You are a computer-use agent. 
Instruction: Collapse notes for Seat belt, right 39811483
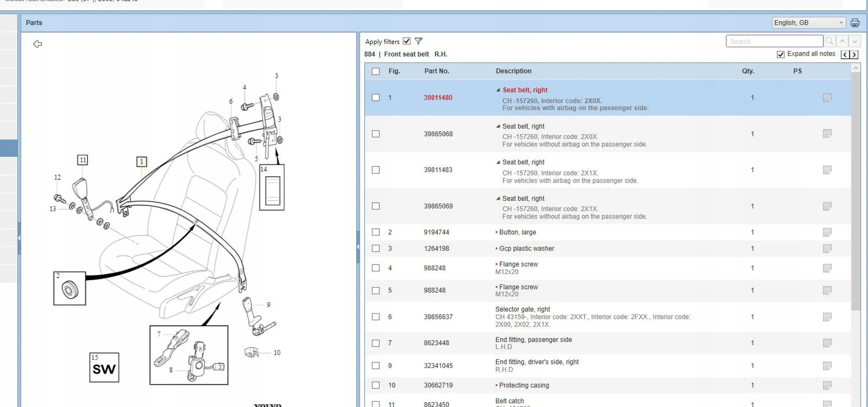(498, 162)
